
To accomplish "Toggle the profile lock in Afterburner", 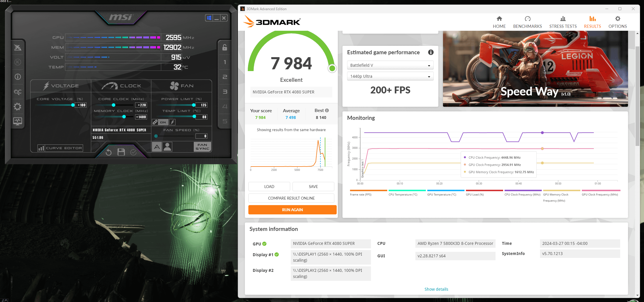I will click(225, 47).
